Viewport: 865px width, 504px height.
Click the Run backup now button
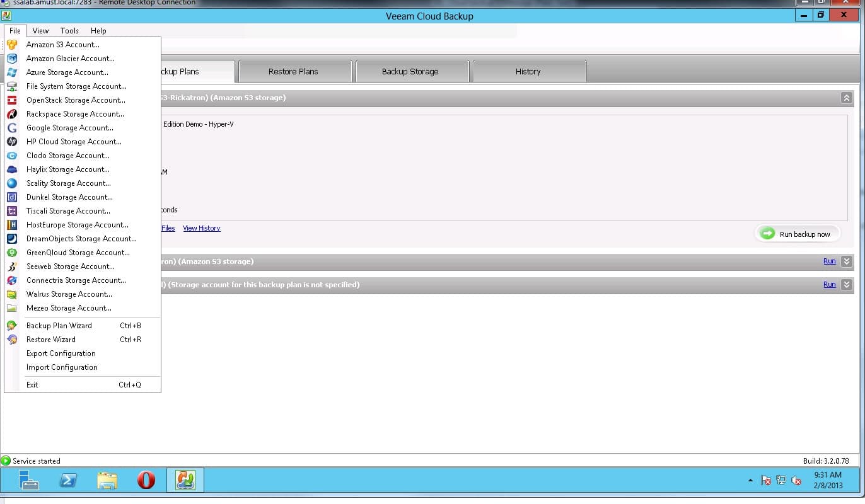(798, 234)
